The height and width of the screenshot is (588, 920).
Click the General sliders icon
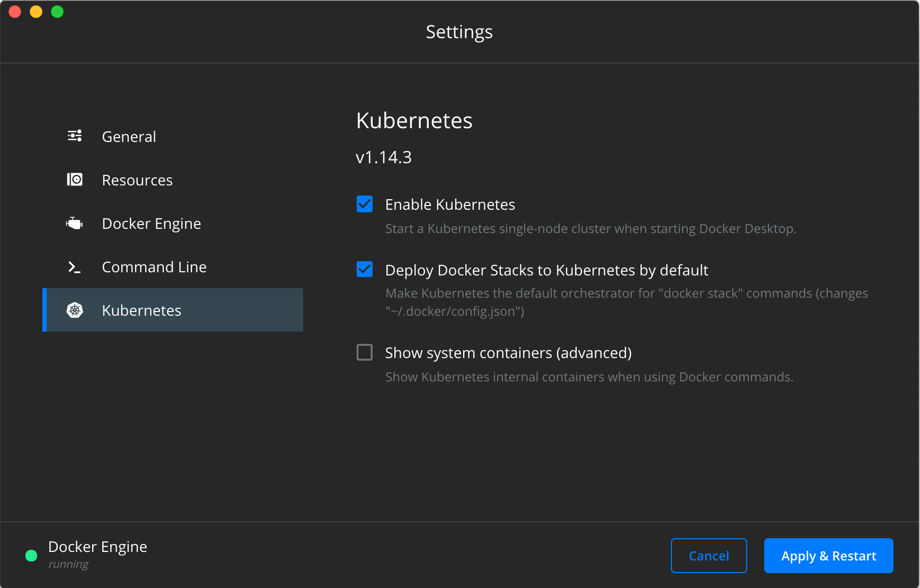tap(75, 136)
